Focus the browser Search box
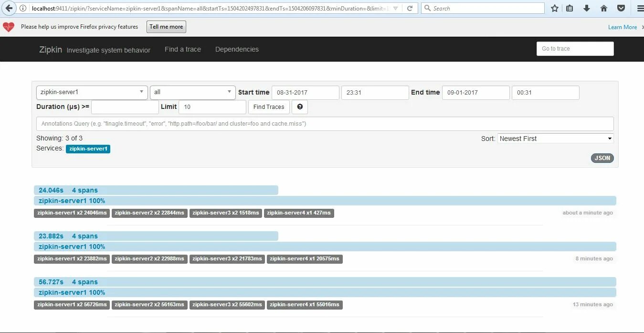 [483, 8]
